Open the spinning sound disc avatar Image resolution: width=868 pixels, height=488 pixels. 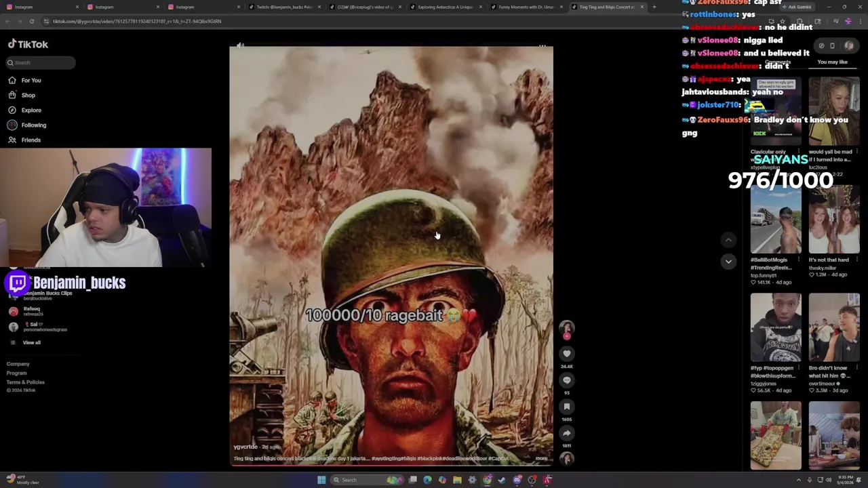[567, 459]
